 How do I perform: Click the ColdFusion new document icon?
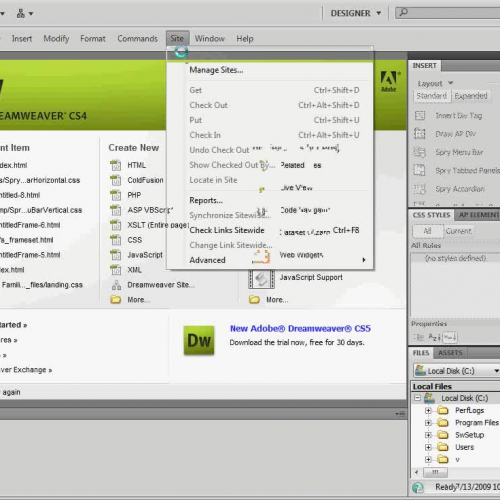click(116, 180)
